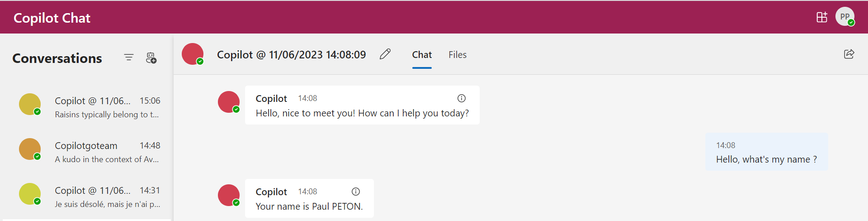Click the share conversation icon
Viewport: 868px width, 221px height.
tap(849, 54)
